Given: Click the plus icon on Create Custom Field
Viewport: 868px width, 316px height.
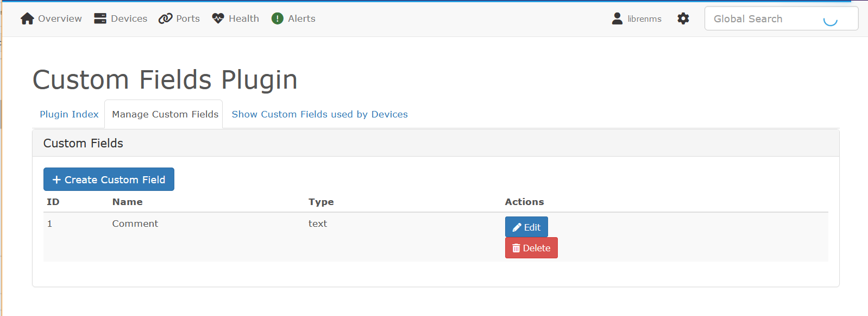Looking at the screenshot, I should click(56, 179).
